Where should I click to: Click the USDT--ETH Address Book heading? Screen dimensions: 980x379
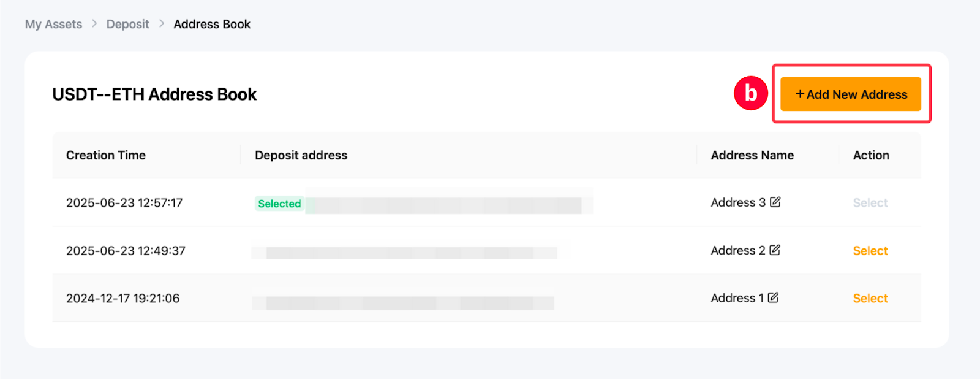pyautogui.click(x=154, y=94)
